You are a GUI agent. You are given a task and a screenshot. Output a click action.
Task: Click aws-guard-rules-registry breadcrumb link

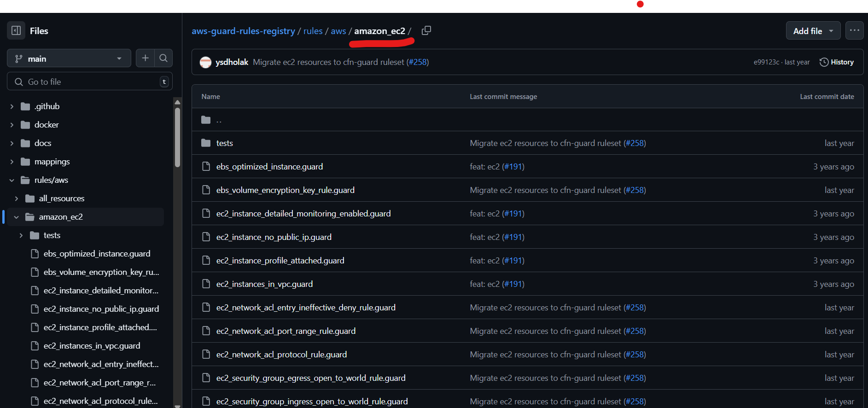coord(243,31)
